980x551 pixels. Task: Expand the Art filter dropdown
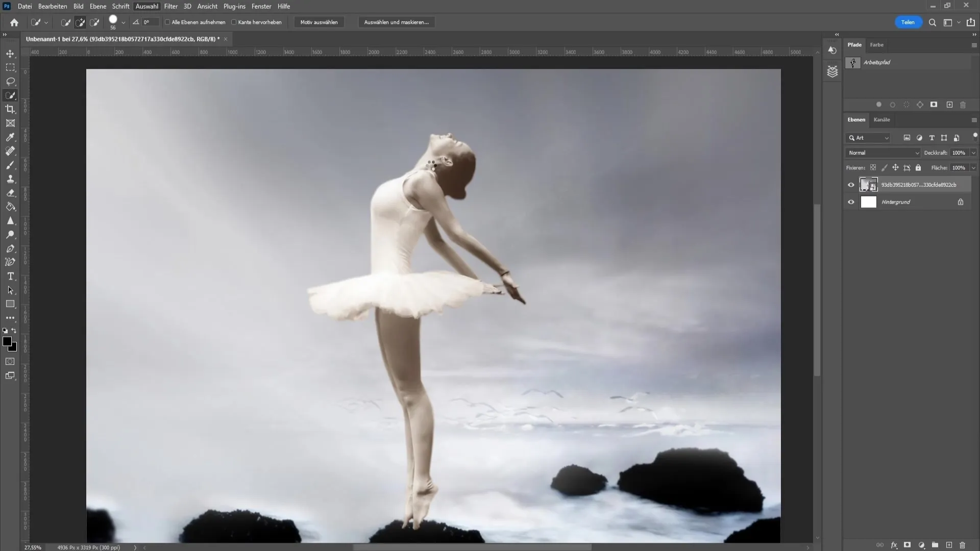tap(887, 138)
